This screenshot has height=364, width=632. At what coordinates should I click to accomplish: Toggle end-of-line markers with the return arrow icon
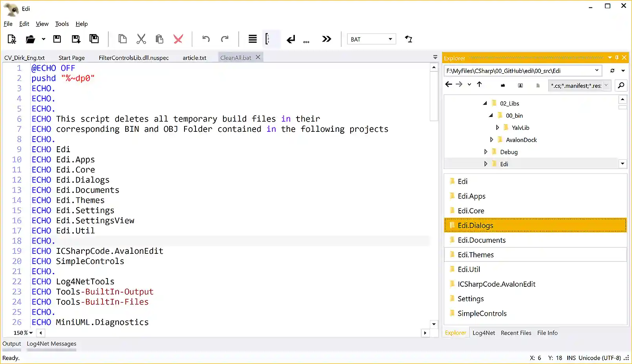(291, 39)
